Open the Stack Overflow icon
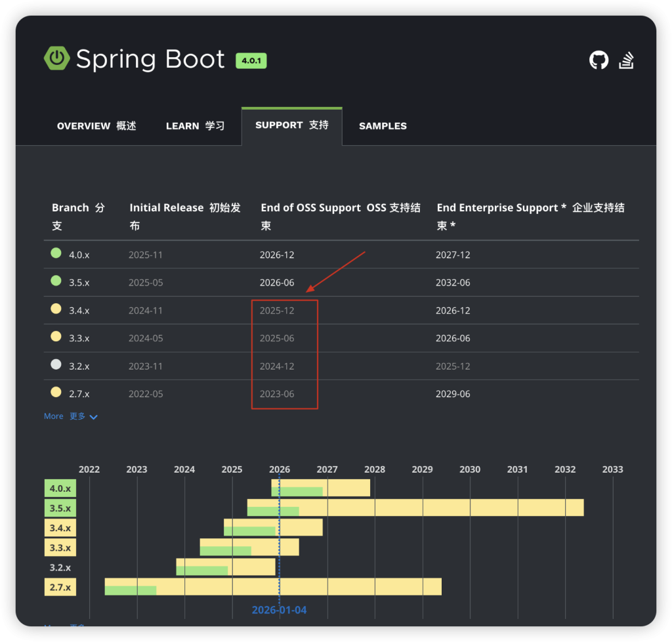672x642 pixels. [626, 59]
